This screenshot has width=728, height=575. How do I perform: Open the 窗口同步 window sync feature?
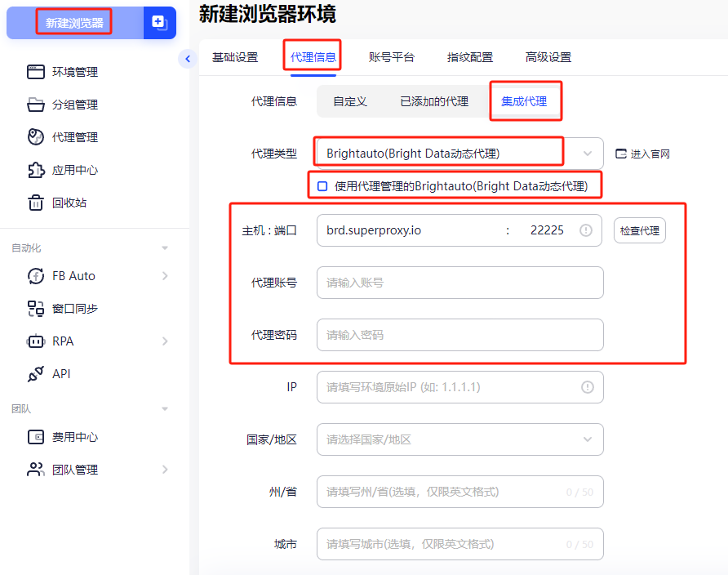76,308
